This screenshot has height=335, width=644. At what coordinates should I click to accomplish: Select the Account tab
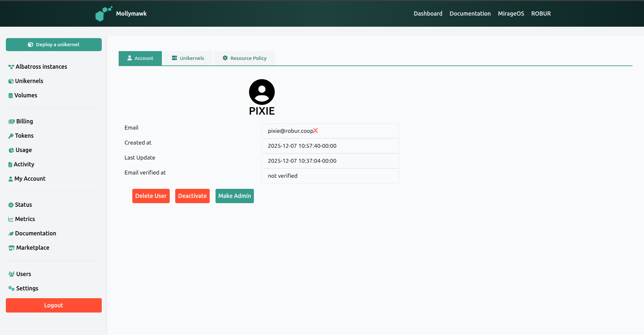140,58
